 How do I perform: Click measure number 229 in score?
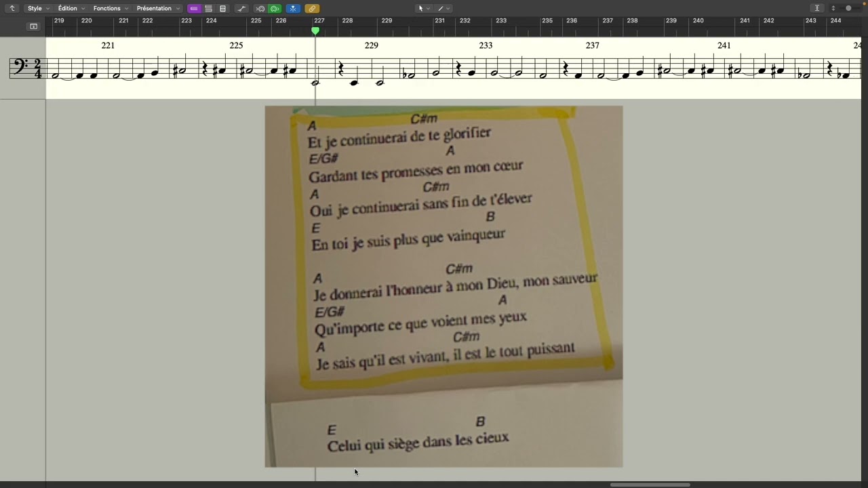coord(372,45)
